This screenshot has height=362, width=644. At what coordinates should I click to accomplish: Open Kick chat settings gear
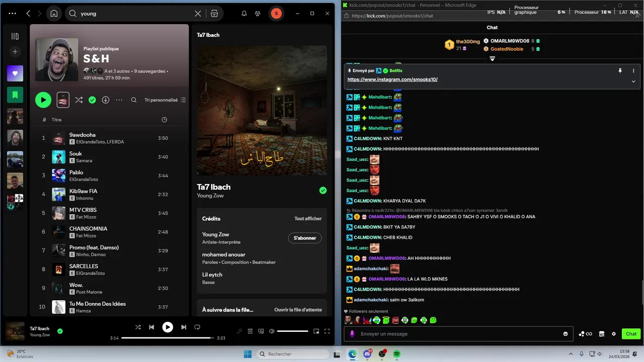pos(614,334)
